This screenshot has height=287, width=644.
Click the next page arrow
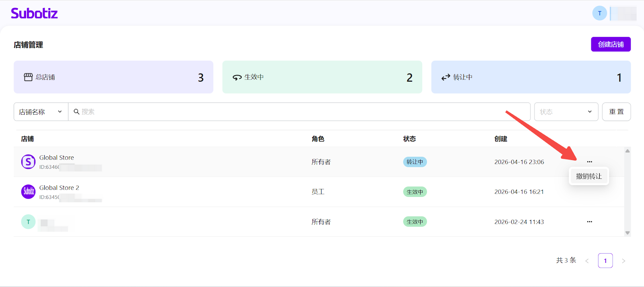click(623, 261)
